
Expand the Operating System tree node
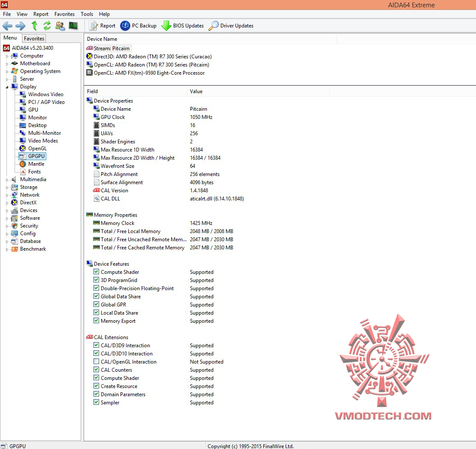coord(7,72)
